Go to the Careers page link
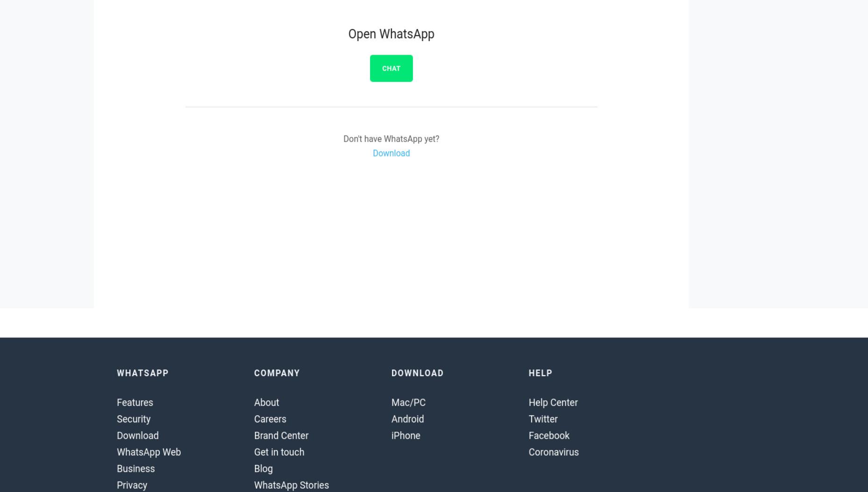 click(x=270, y=419)
